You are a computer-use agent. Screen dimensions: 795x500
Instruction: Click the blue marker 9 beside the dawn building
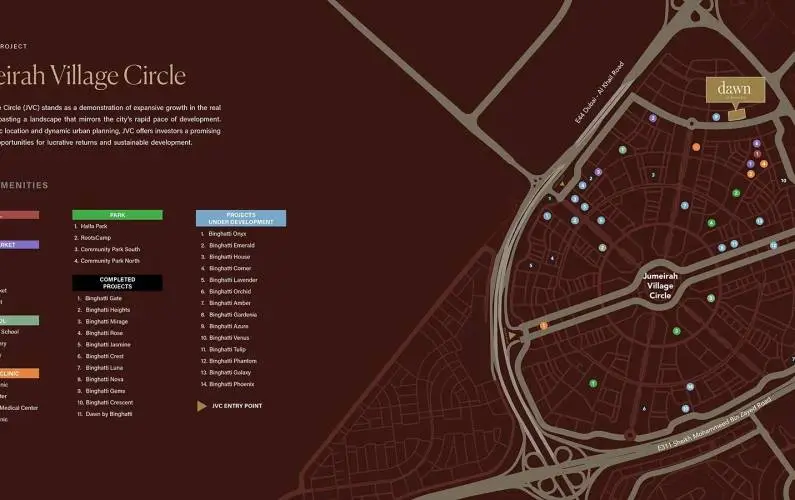point(716,117)
